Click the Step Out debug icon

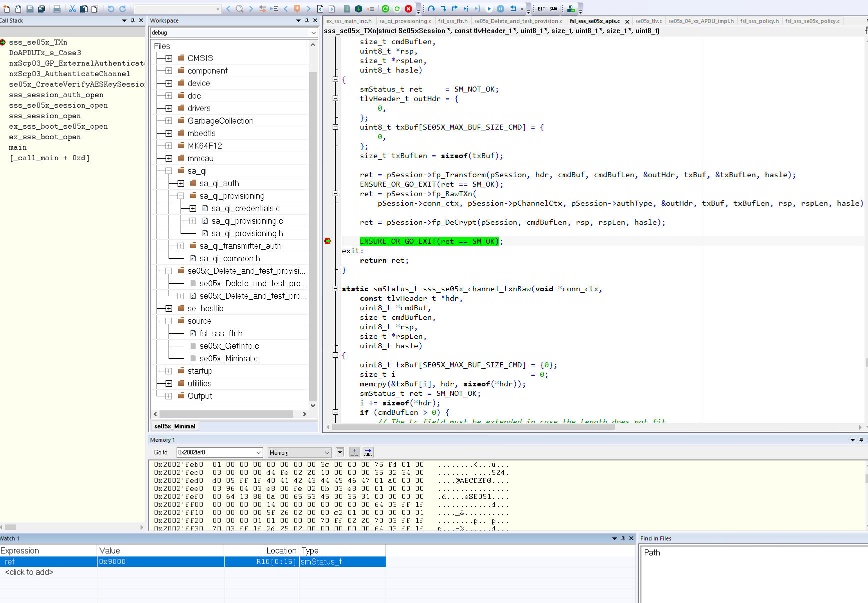455,9
